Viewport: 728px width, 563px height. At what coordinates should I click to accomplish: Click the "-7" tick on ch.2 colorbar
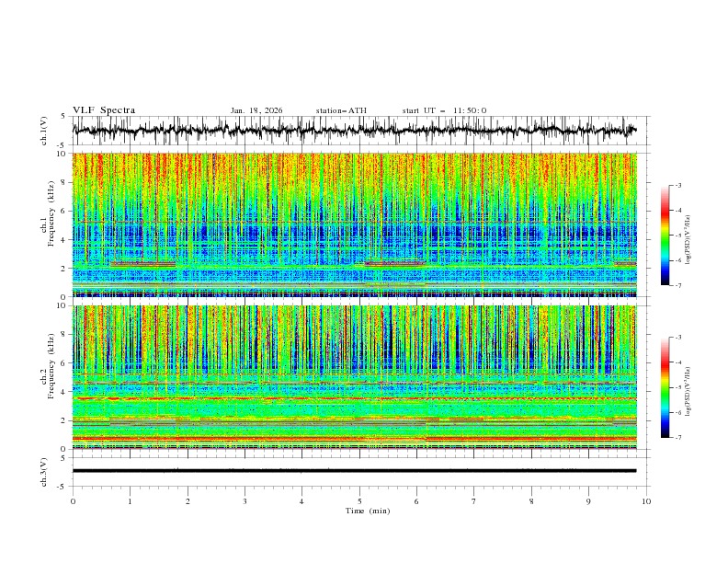click(678, 438)
